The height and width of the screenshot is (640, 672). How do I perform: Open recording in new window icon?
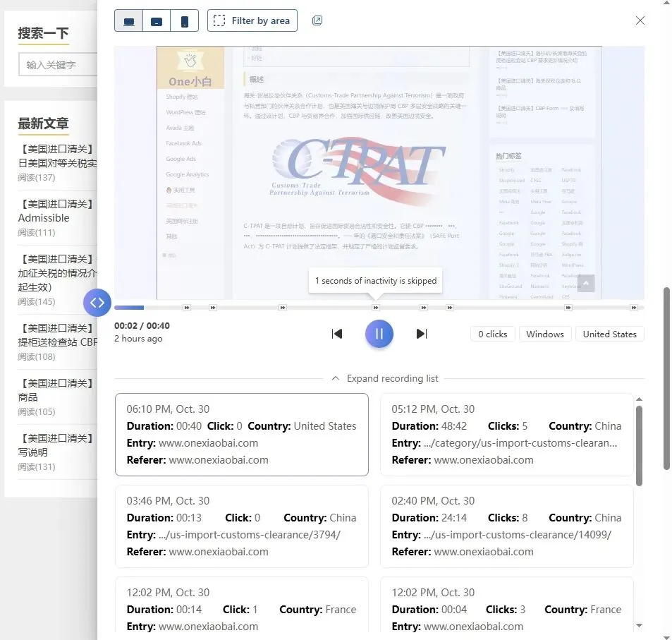(317, 20)
